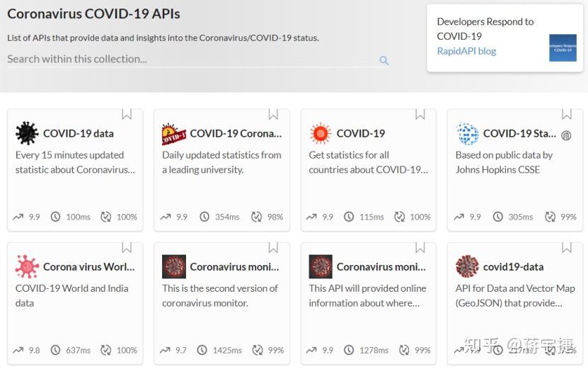
Task: Open the COVID-19 data API title
Action: point(79,133)
